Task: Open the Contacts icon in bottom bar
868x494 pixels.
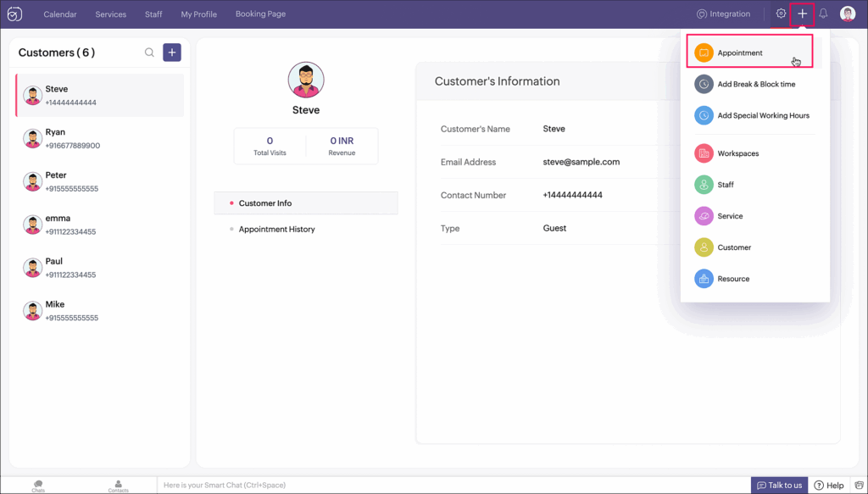Action: click(x=118, y=486)
